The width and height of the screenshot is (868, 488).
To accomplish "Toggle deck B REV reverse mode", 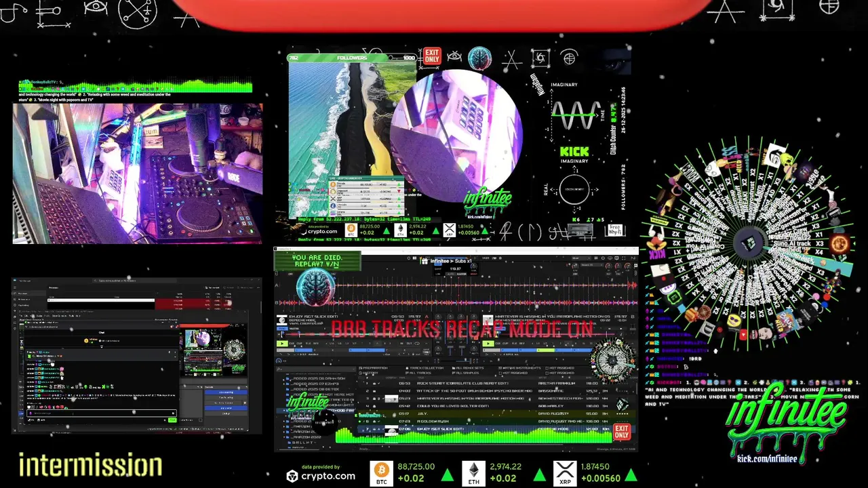I will click(522, 344).
